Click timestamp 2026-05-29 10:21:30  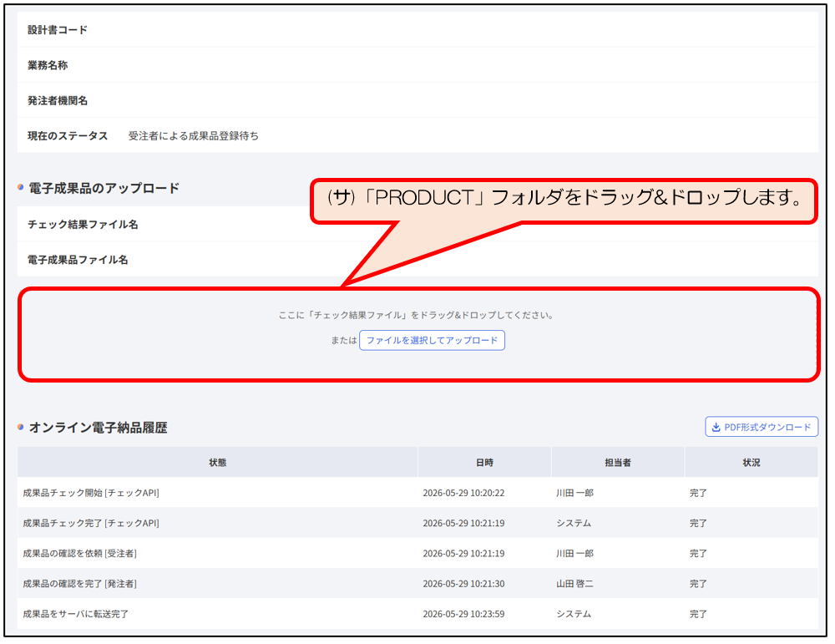point(463,584)
